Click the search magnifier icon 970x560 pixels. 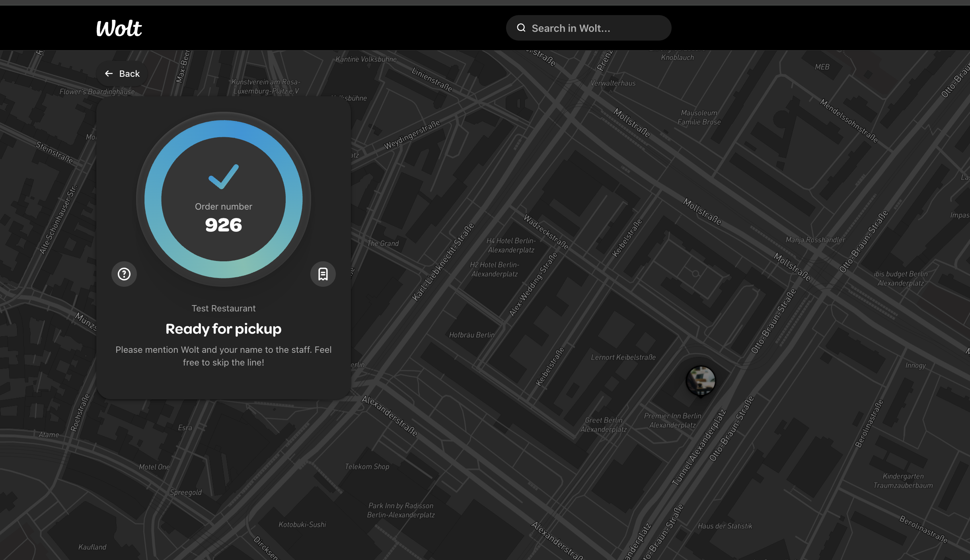(x=521, y=28)
